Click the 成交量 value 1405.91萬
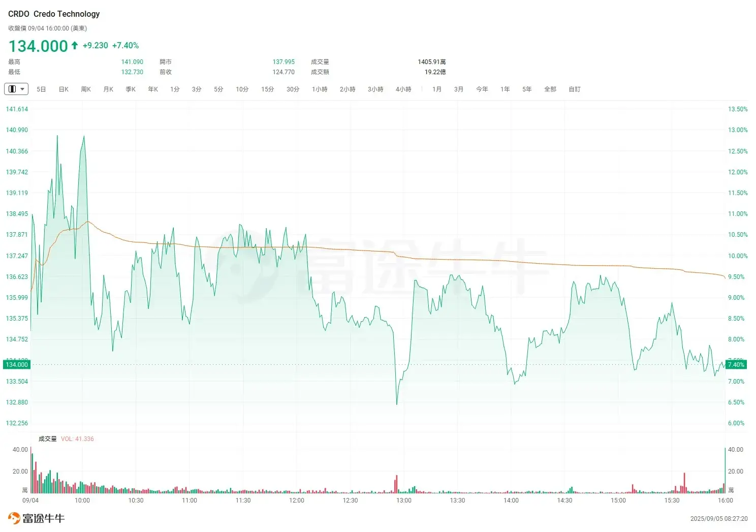 432,62
